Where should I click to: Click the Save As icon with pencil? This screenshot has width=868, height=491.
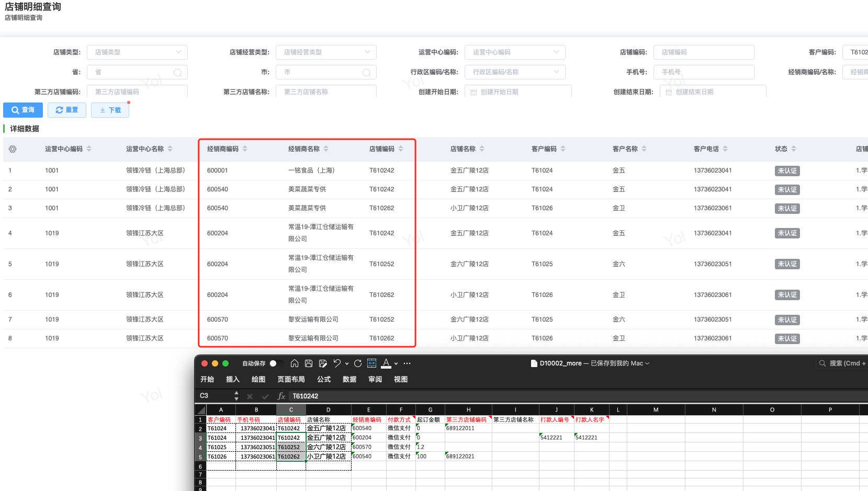323,363
